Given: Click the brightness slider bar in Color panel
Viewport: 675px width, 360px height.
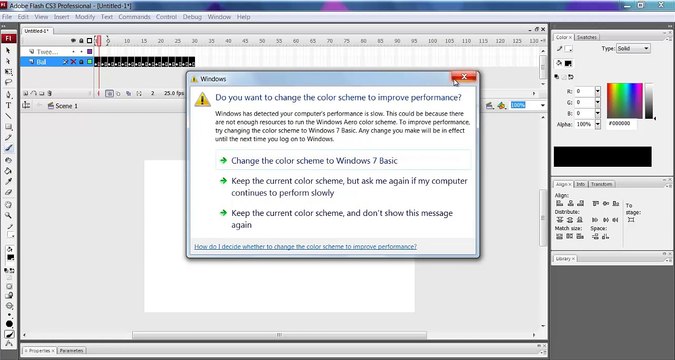Looking at the screenshot, I should coord(649,101).
